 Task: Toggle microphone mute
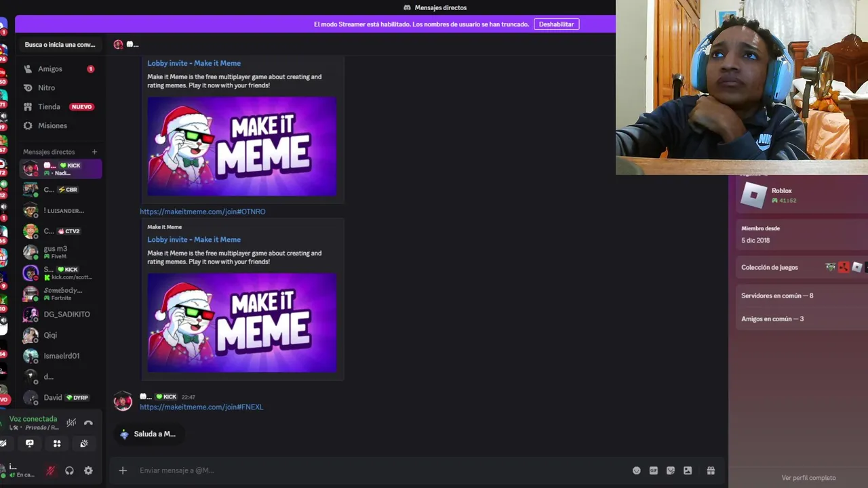[x=50, y=470]
